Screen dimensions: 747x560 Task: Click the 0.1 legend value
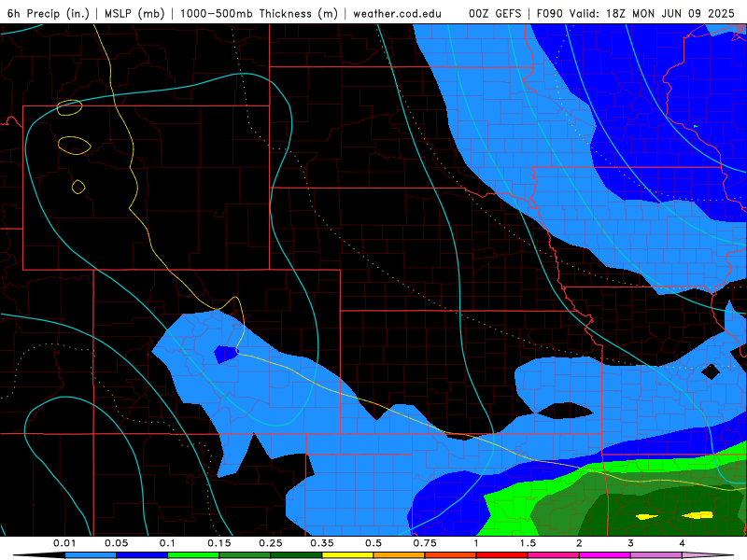tap(167, 543)
